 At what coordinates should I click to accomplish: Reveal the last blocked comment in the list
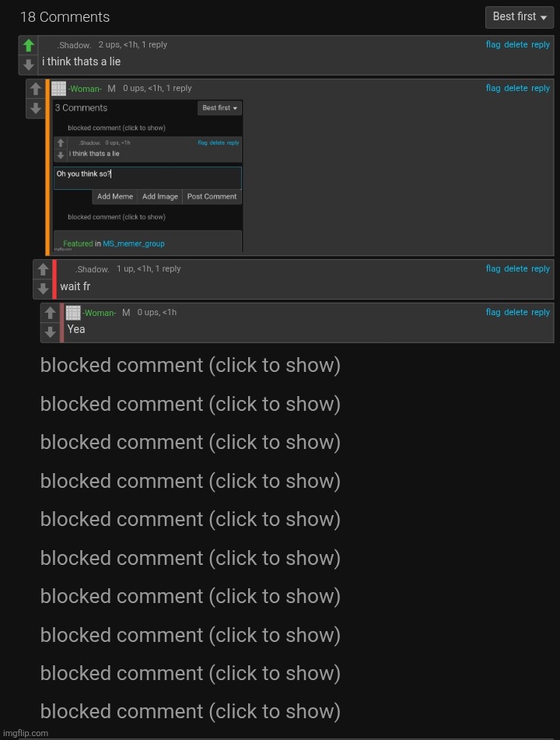coord(190,711)
